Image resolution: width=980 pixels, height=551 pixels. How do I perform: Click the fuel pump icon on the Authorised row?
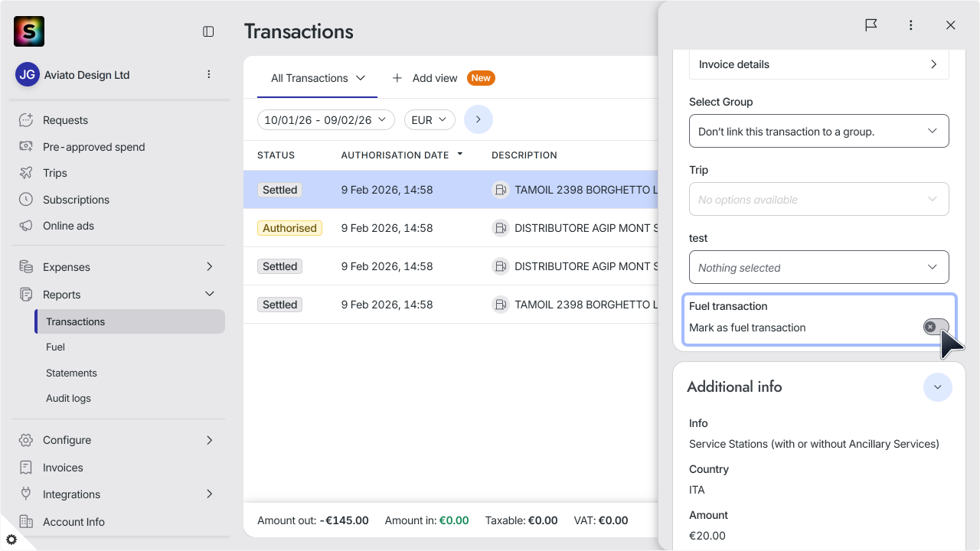tap(500, 228)
